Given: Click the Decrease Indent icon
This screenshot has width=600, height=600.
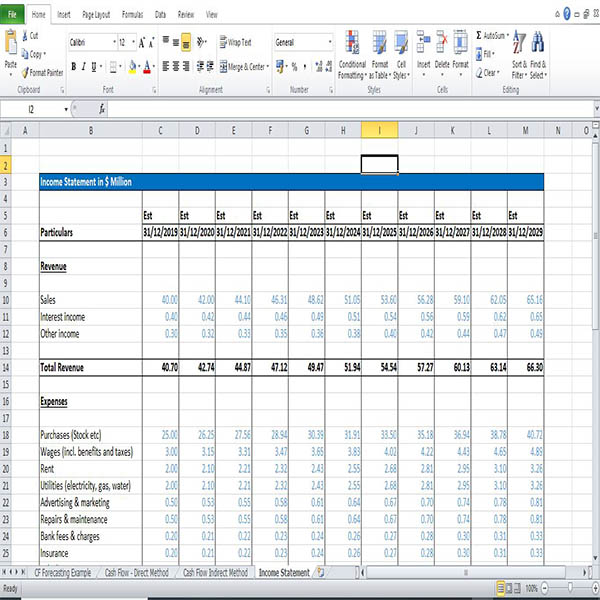Looking at the screenshot, I should pyautogui.click(x=200, y=67).
